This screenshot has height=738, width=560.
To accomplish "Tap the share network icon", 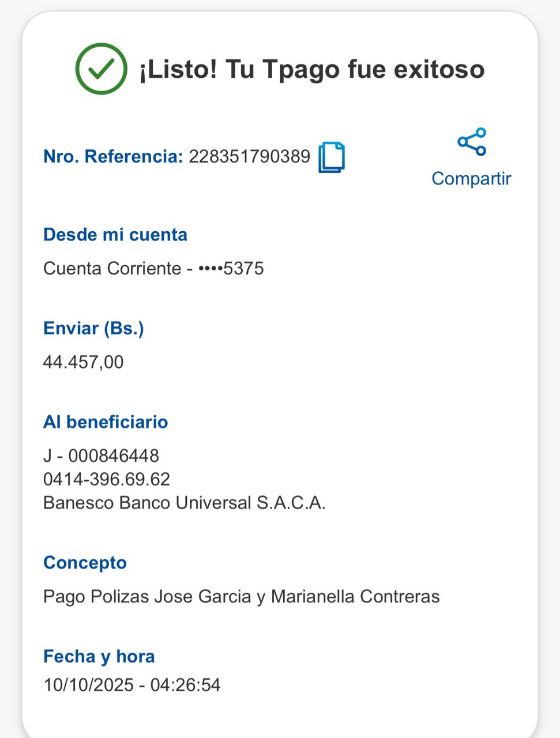I will click(x=472, y=142).
